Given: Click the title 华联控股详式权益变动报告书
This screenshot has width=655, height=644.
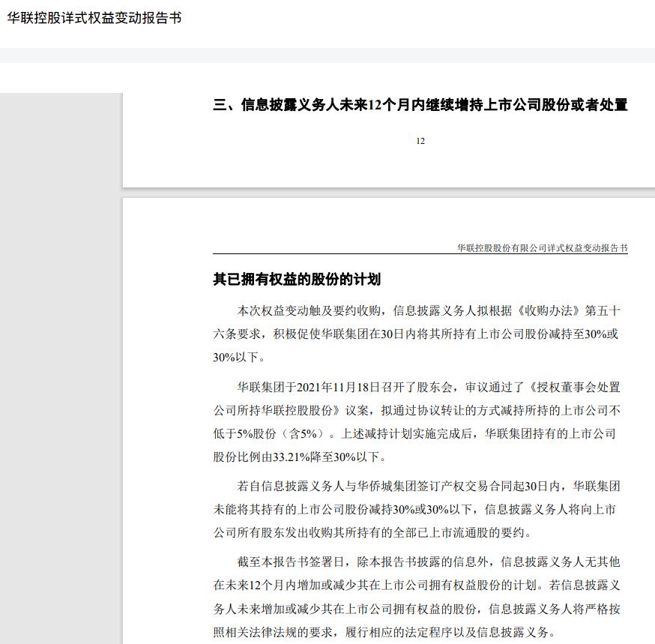Looking at the screenshot, I should [94, 17].
